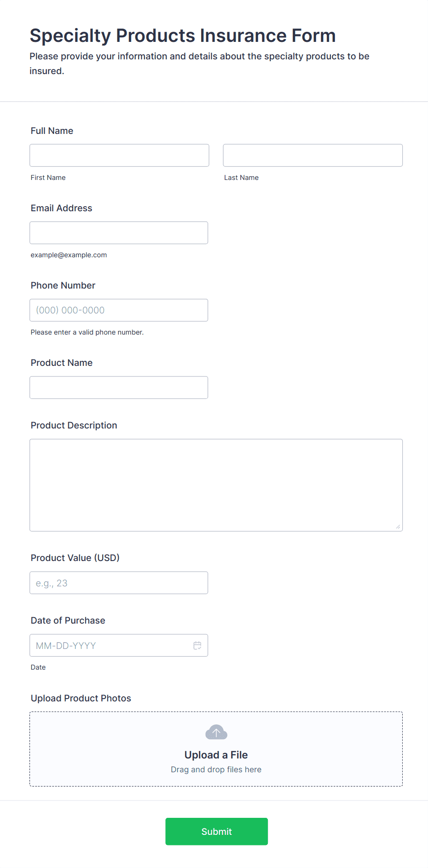This screenshot has height=868, width=428.
Task: Click inside the Product Description textarea
Action: point(216,485)
